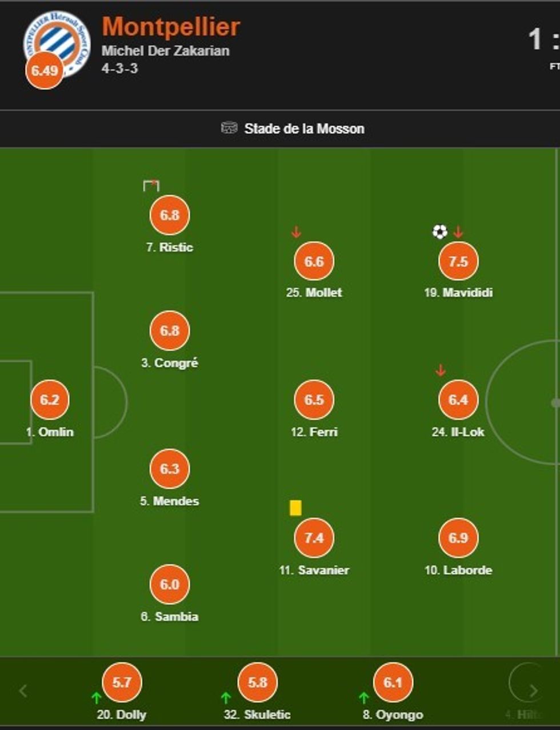Click the red substitution arrow above Mollet
The image size is (560, 730).
tap(296, 232)
